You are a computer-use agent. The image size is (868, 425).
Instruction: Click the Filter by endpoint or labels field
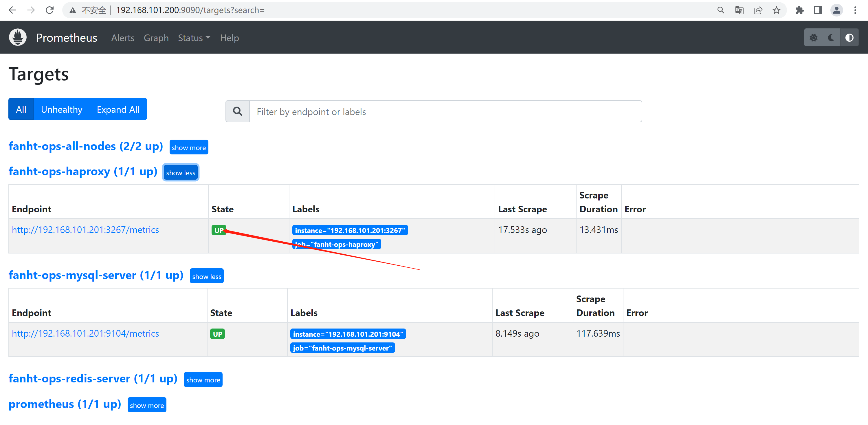(x=445, y=111)
